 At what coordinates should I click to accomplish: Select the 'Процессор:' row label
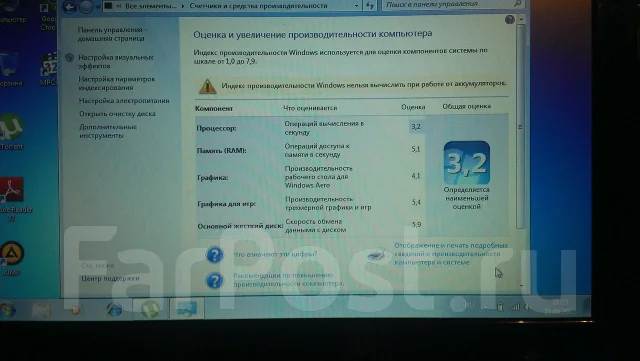pos(216,128)
